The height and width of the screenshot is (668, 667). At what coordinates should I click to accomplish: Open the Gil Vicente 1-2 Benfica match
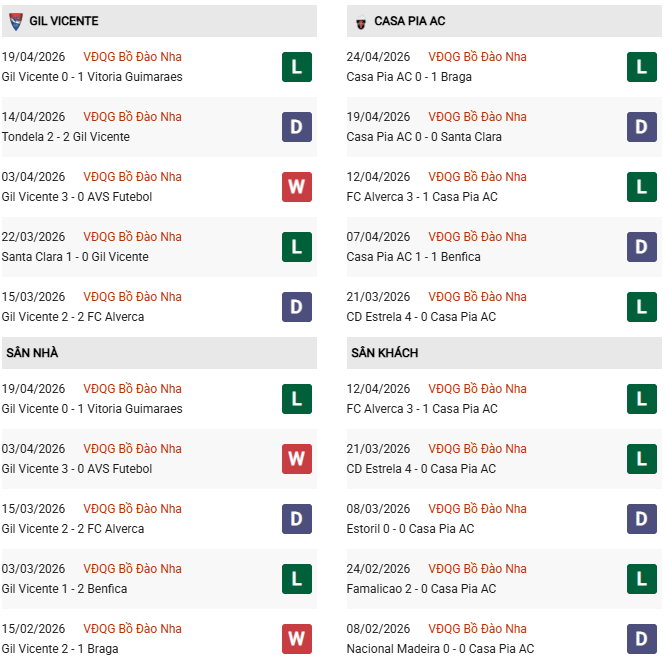(65, 589)
